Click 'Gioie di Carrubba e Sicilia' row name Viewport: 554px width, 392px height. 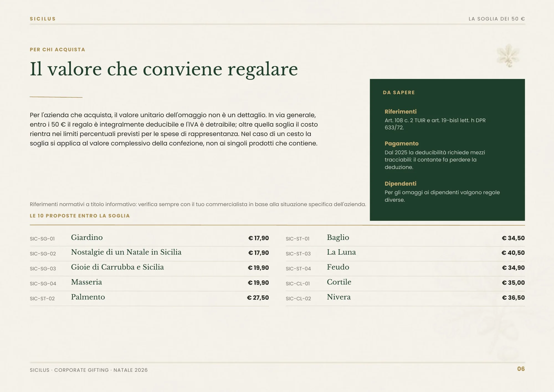[117, 267]
